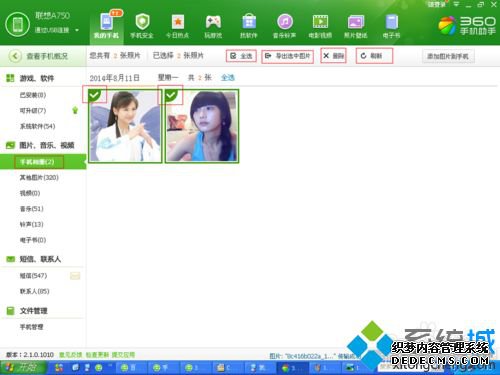
Task: Open the music ringtones note icon
Action: (x=285, y=22)
